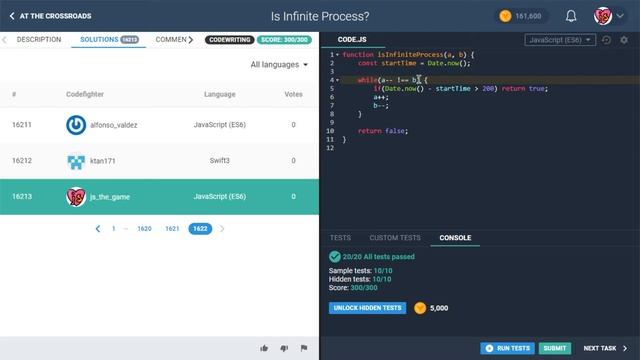
Task: Click the coin balance 161,600
Action: click(521, 16)
